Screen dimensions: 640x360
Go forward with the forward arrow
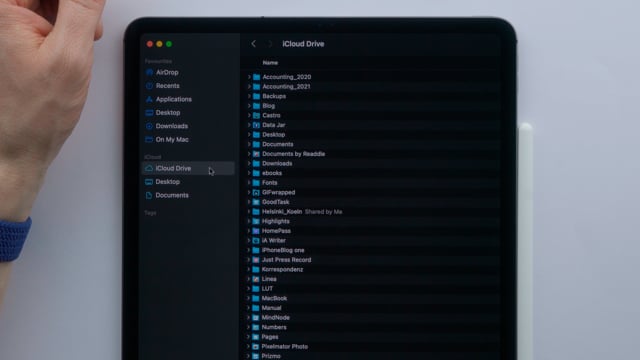270,44
